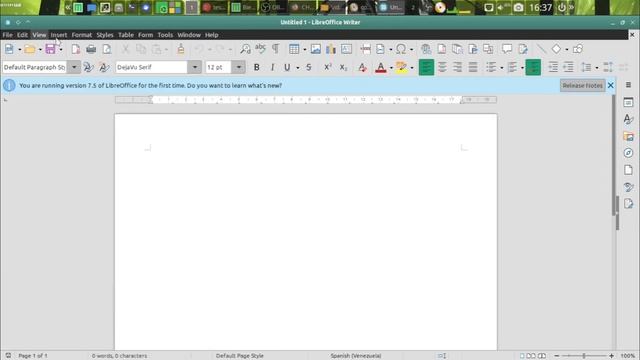The image size is (640, 360).
Task: Insert a text box
Action: [x=346, y=49]
